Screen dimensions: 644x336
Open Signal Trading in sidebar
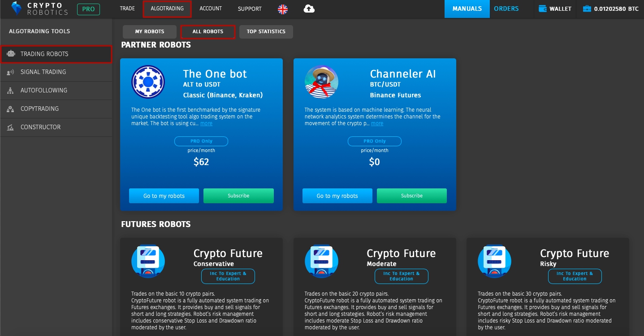tap(56, 72)
